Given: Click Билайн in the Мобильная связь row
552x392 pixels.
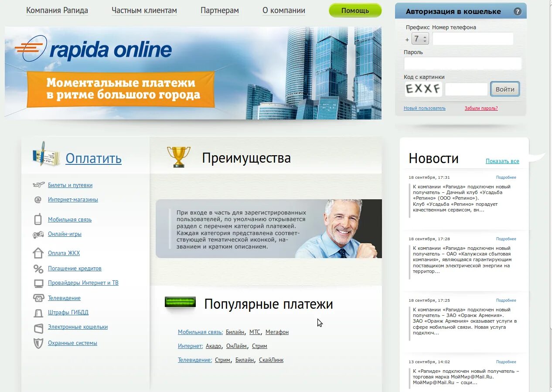Looking at the screenshot, I should (x=235, y=332).
